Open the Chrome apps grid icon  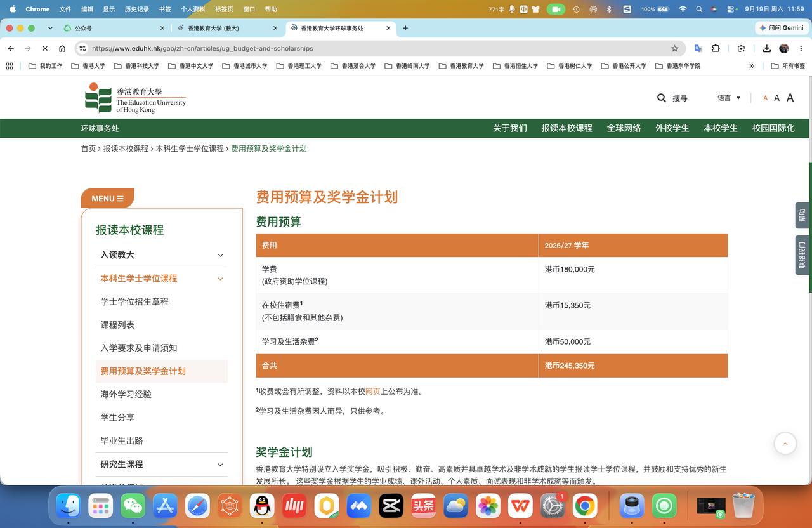(x=10, y=66)
